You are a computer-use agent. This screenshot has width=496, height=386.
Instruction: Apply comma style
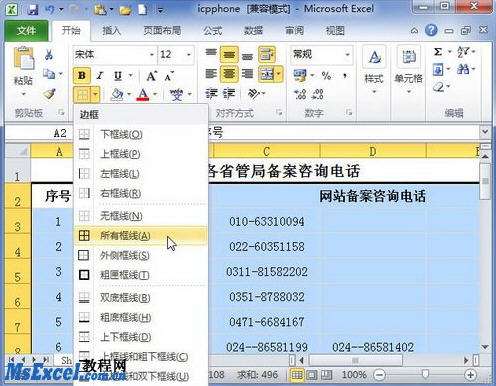coord(345,76)
